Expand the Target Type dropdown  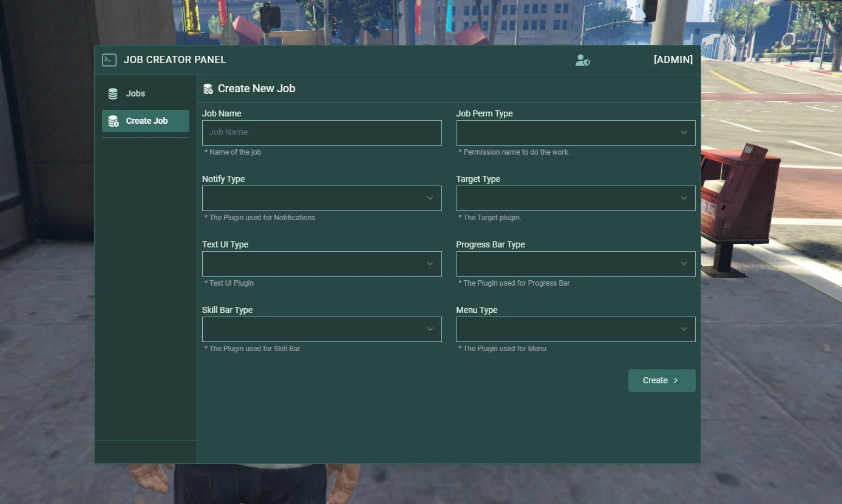click(x=575, y=198)
